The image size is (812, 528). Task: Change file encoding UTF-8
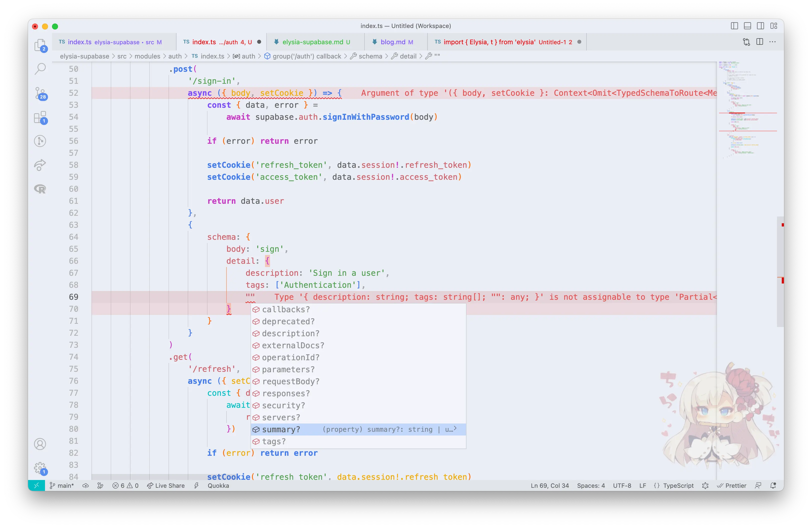[622, 485]
